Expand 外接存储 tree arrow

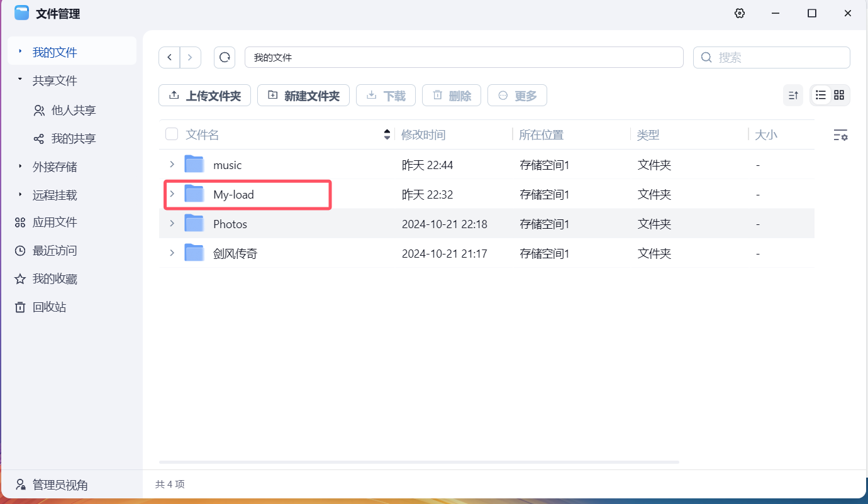[20, 167]
